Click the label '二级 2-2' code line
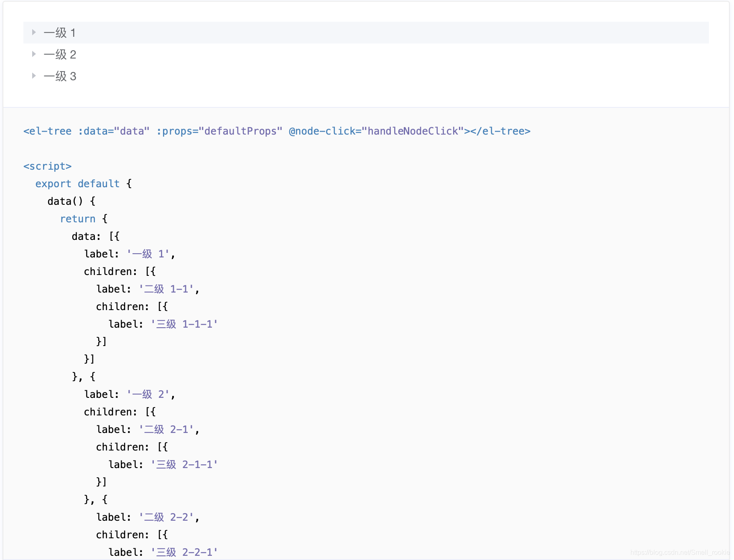Image resolution: width=734 pixels, height=560 pixels. pos(148,517)
